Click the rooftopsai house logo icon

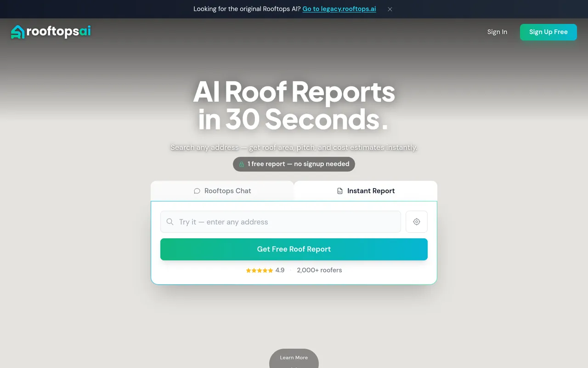tap(17, 32)
